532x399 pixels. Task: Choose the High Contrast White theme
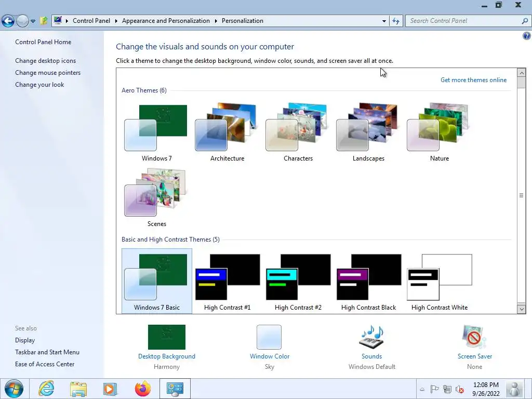[440, 281]
